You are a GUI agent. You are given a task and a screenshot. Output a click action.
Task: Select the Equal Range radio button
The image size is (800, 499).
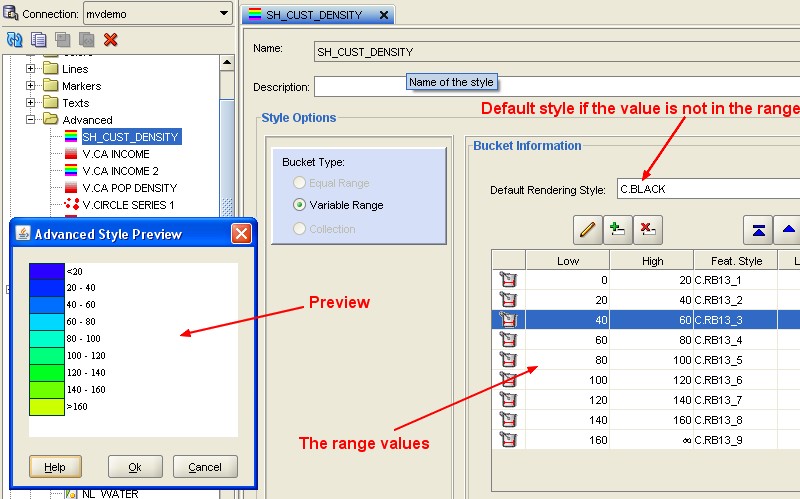(x=299, y=182)
